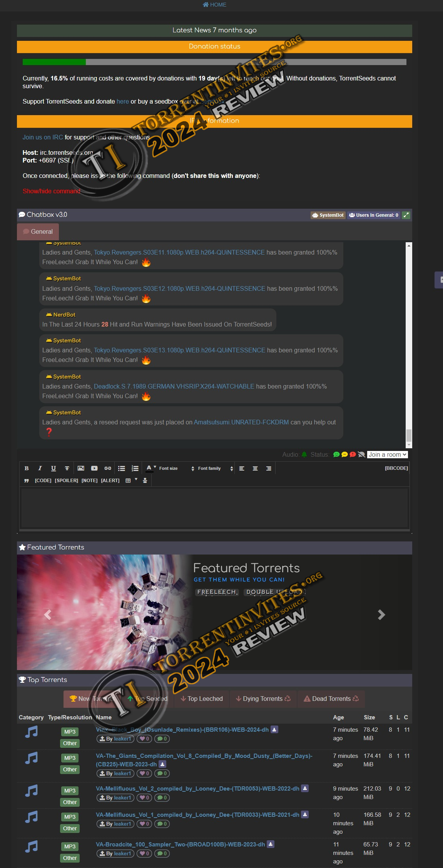
Task: Open the Join us on IRC link
Action: [43, 137]
